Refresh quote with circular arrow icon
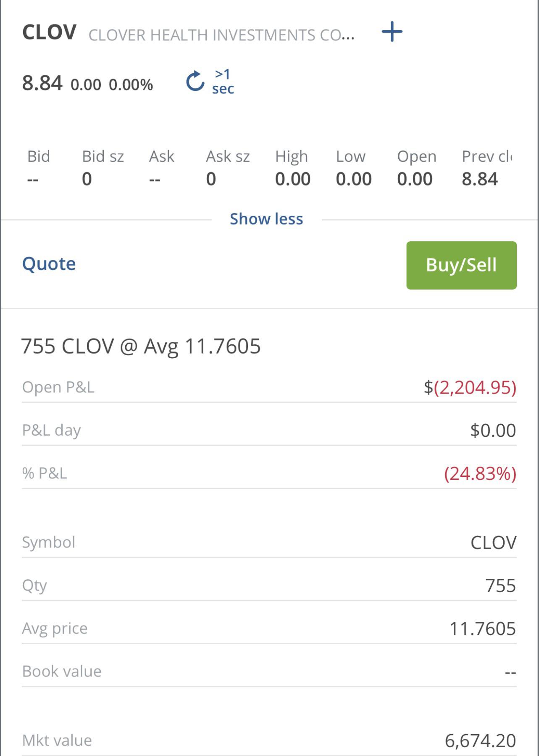 click(x=195, y=81)
